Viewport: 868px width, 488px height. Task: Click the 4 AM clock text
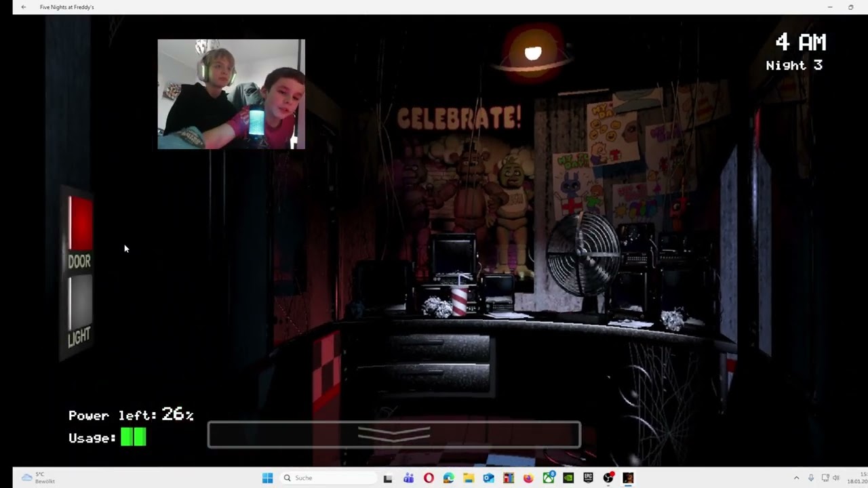tap(801, 43)
